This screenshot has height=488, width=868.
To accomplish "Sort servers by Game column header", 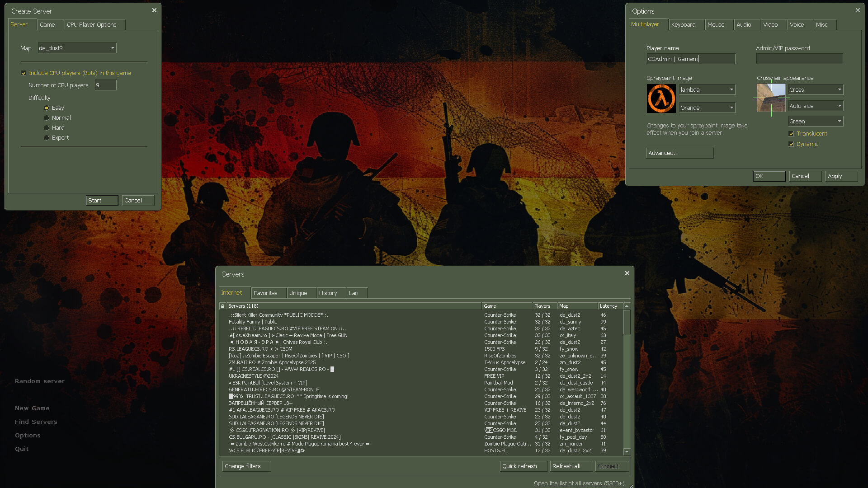I will (x=507, y=306).
